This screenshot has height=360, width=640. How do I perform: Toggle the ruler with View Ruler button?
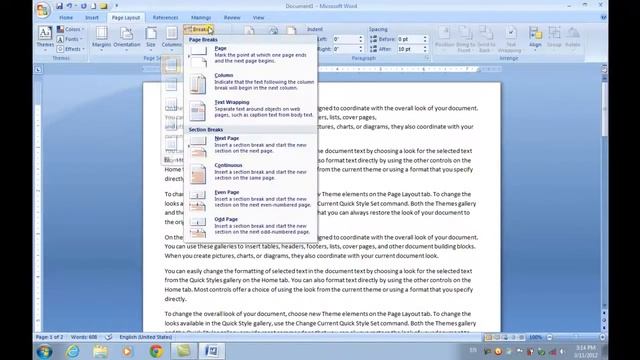click(604, 69)
